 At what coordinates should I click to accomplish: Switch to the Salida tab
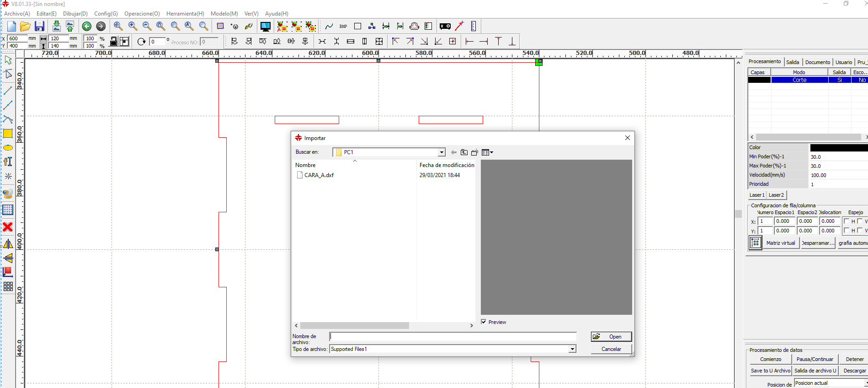[x=793, y=62]
